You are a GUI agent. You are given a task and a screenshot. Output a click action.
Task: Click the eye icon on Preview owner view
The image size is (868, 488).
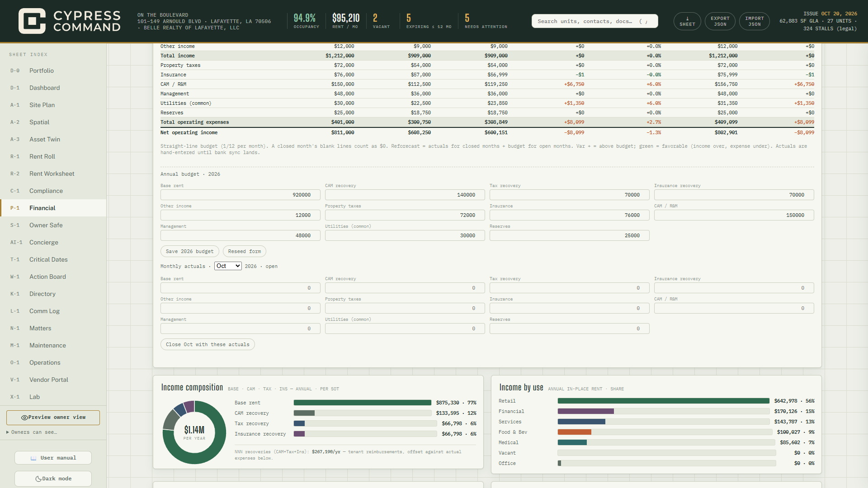[24, 418]
